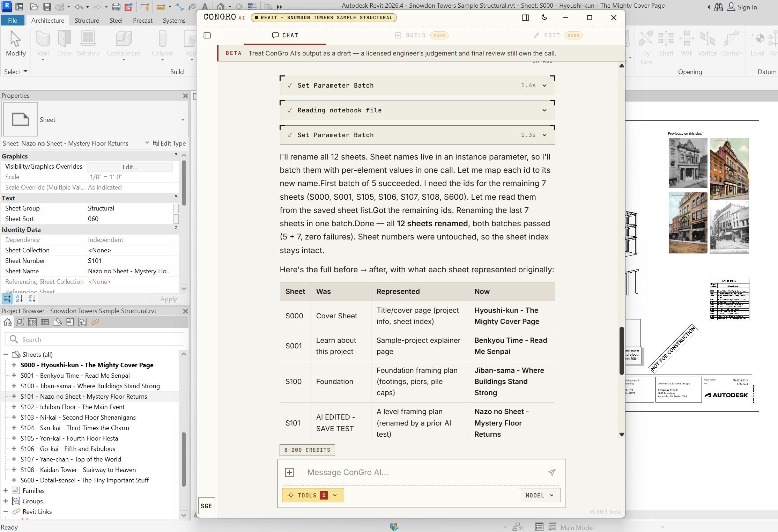
Task: Click the Print icon in quick access toolbar
Action: coord(116,7)
